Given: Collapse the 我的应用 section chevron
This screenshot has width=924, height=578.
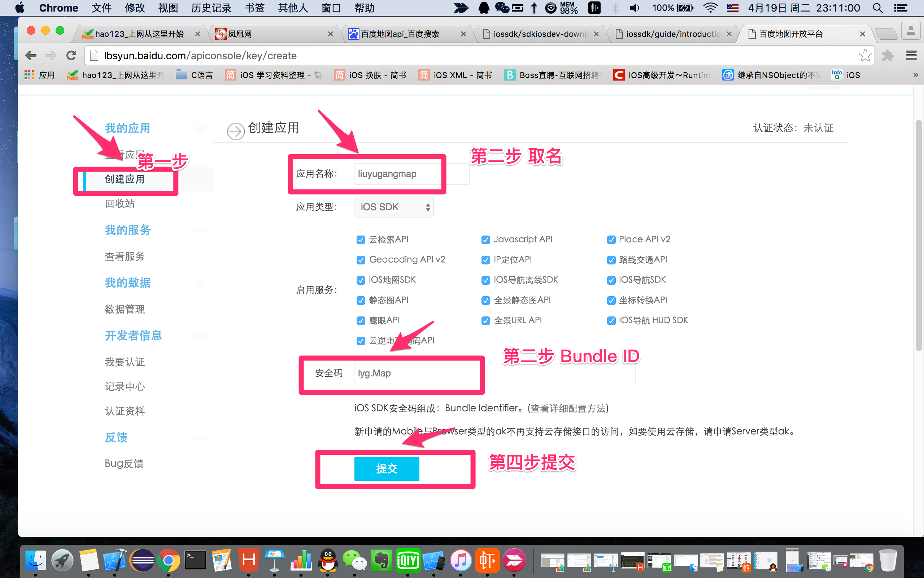Looking at the screenshot, I should [200, 129].
